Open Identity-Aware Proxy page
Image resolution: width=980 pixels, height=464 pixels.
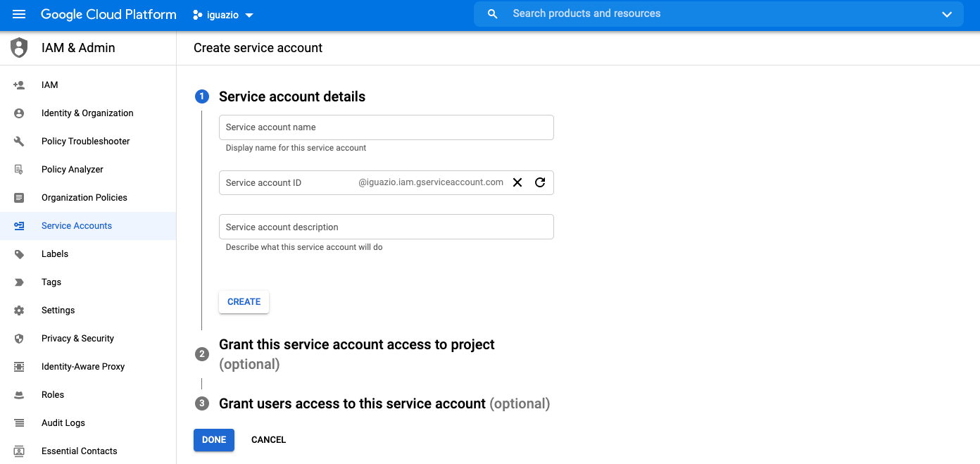[88, 367]
